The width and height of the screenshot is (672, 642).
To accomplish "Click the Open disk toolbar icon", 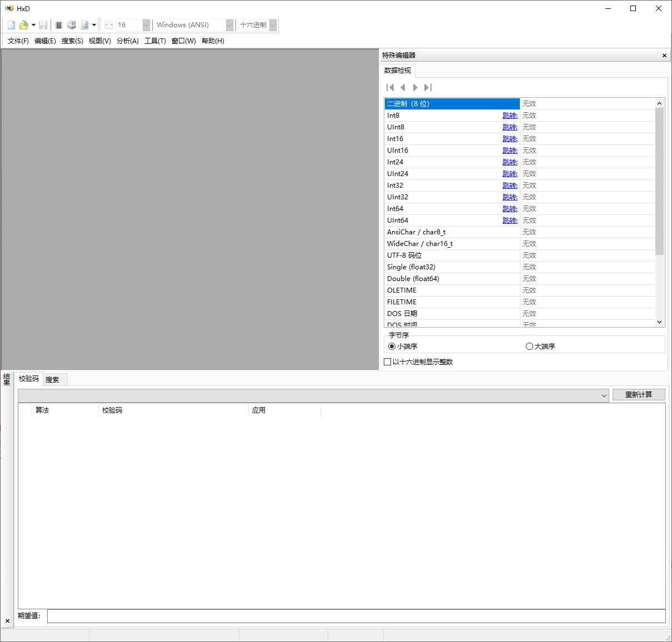I will (x=72, y=25).
